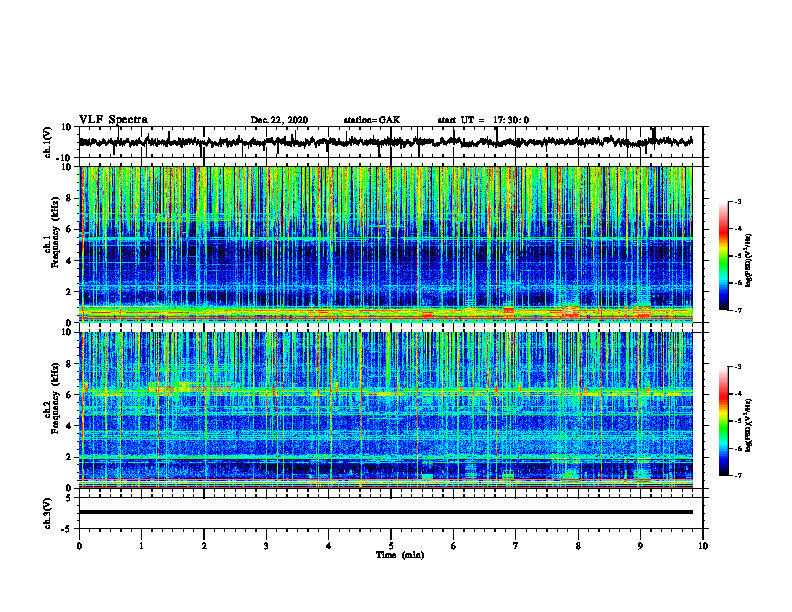Click the time axis tick label "8"
Viewport: 792px width, 612px height.
click(x=578, y=546)
